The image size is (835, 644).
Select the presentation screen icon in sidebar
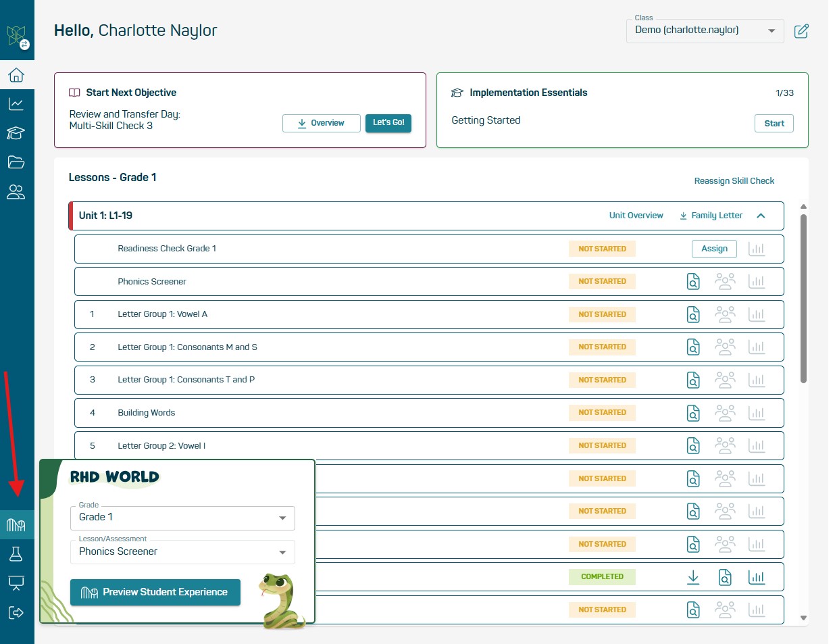pos(16,583)
